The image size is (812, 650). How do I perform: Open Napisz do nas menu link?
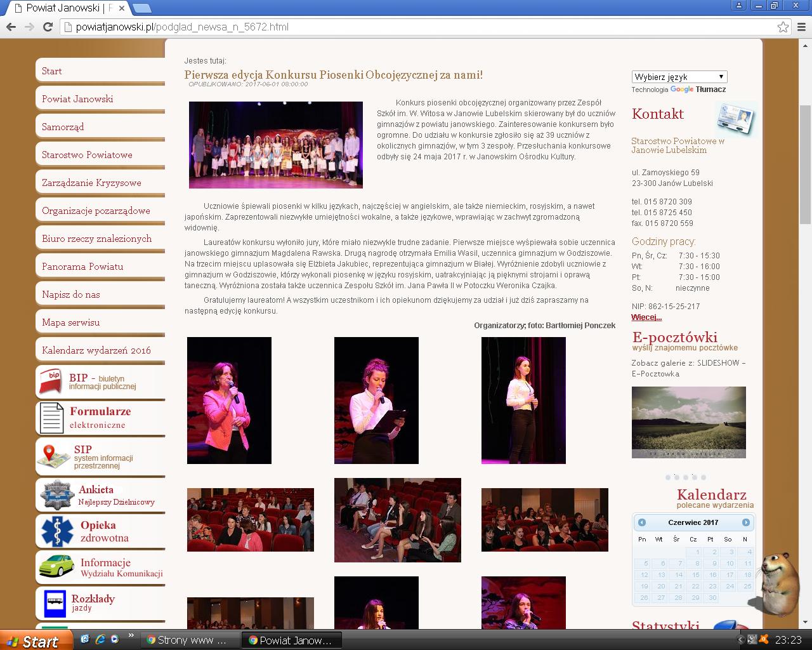tap(71, 295)
